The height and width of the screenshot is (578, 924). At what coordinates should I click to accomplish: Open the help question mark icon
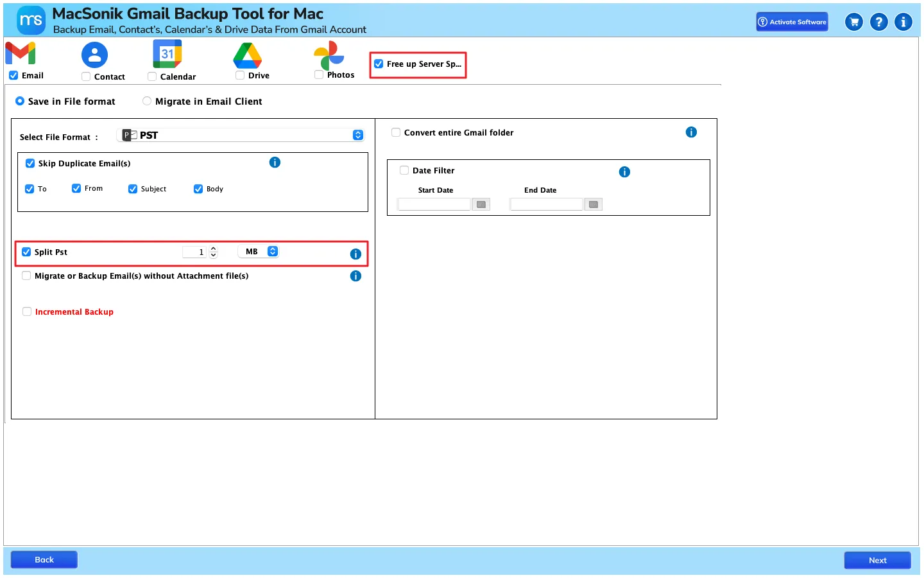[x=879, y=22]
